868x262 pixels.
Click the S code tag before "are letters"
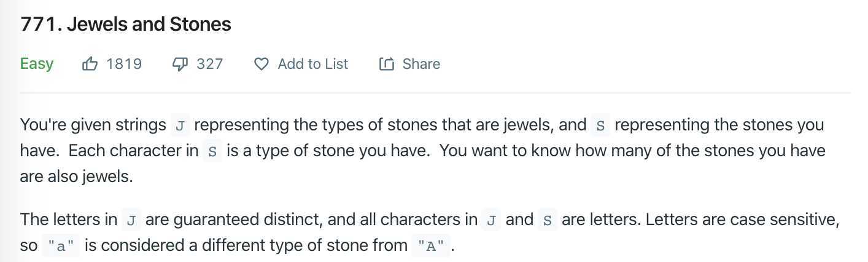pyautogui.click(x=547, y=220)
